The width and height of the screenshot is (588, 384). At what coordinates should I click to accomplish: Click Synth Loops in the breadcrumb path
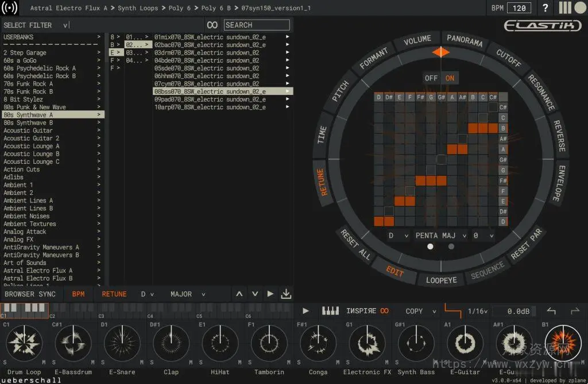point(137,8)
